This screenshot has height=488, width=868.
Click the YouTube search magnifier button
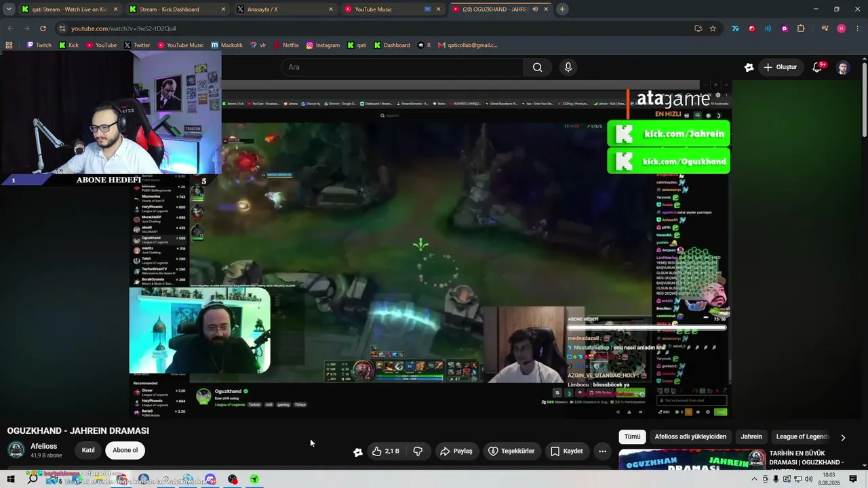pyautogui.click(x=537, y=67)
